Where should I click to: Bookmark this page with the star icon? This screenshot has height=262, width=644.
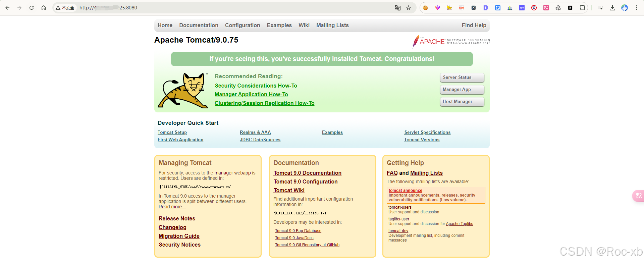point(409,8)
